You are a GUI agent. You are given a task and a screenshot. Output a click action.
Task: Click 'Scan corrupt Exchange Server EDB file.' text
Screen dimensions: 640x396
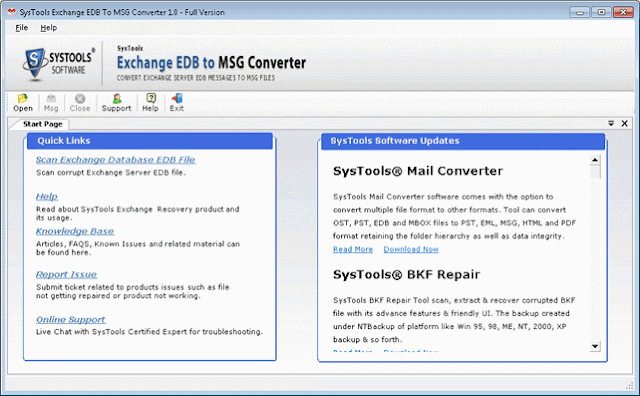(x=111, y=173)
